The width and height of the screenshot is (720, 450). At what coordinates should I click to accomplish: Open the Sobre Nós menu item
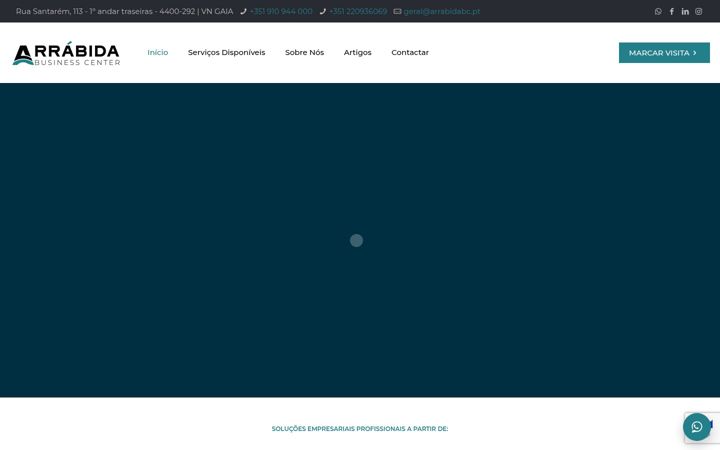click(x=304, y=52)
